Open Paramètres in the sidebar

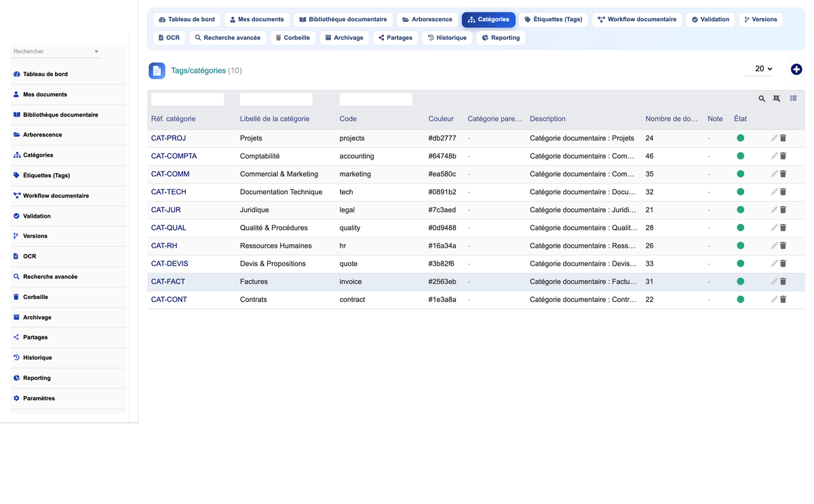[x=69, y=398]
